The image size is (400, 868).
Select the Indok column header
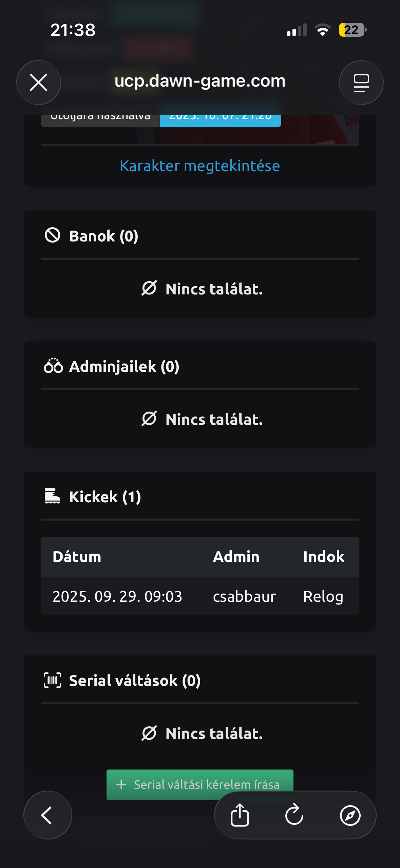[x=324, y=557]
